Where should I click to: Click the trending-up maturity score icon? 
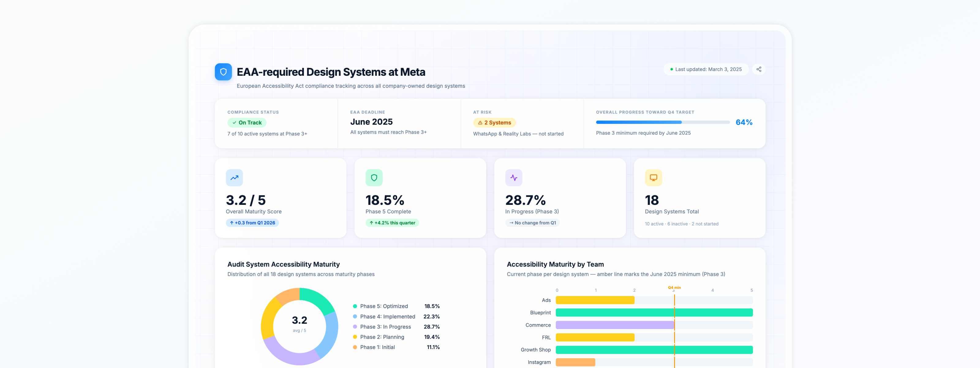(234, 178)
